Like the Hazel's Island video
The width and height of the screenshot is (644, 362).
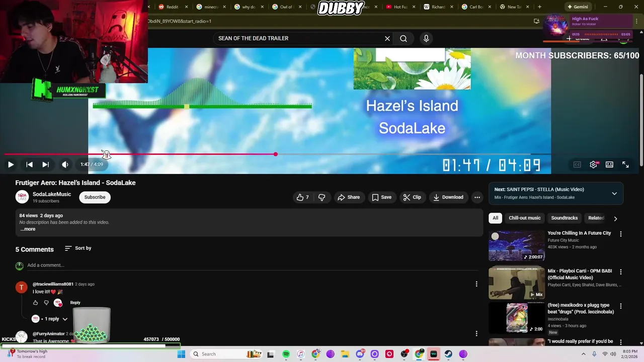[x=302, y=197]
